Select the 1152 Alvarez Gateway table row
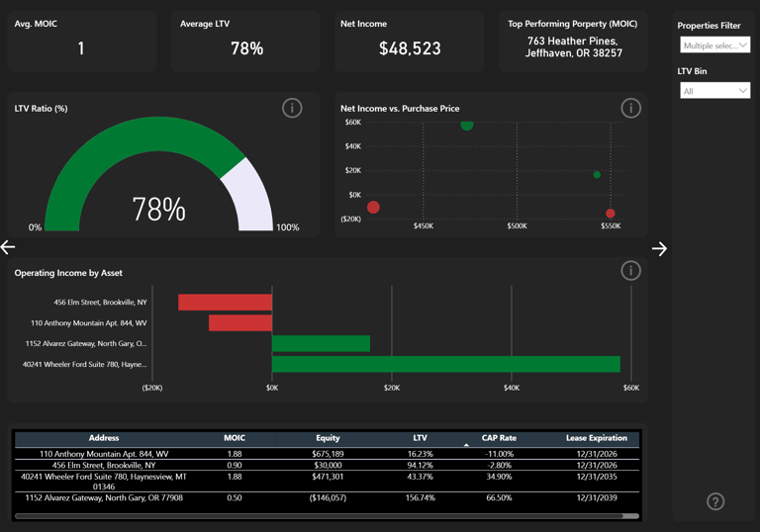The height and width of the screenshot is (532, 760). click(x=328, y=497)
